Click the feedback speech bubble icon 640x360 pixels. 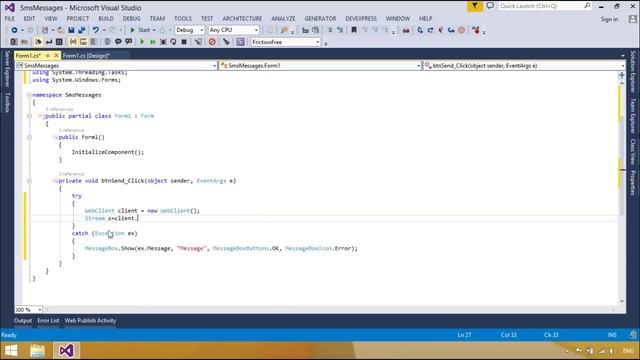[x=490, y=6]
